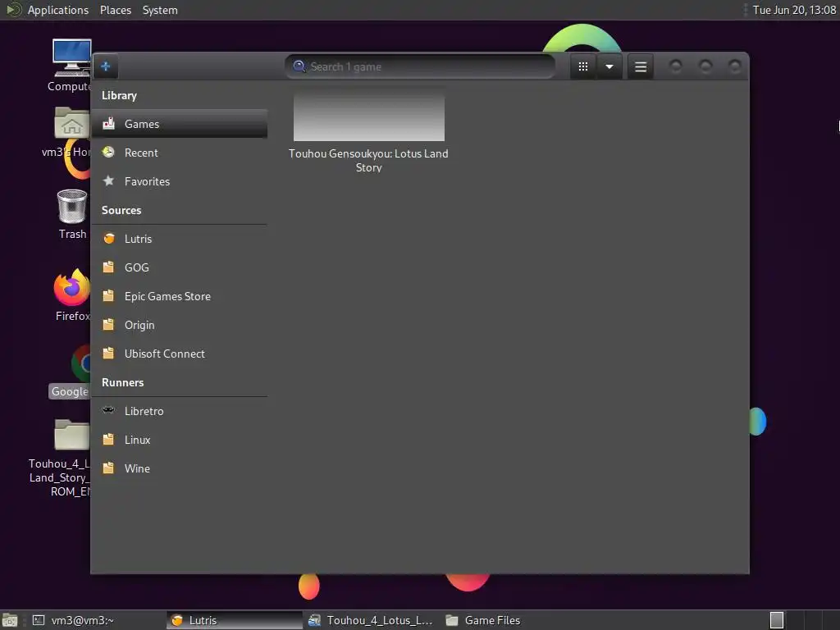
Task: Select the Wine runner
Action: point(180,468)
